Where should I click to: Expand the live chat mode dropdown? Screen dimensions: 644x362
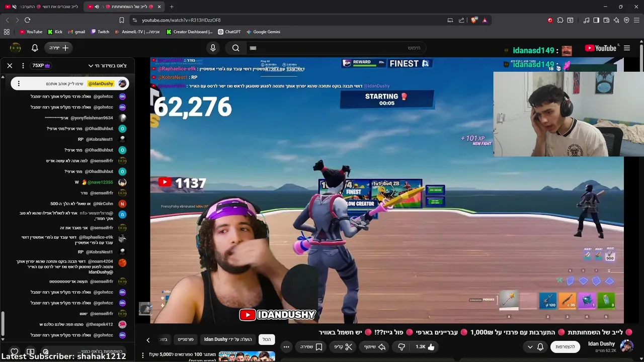107,65
